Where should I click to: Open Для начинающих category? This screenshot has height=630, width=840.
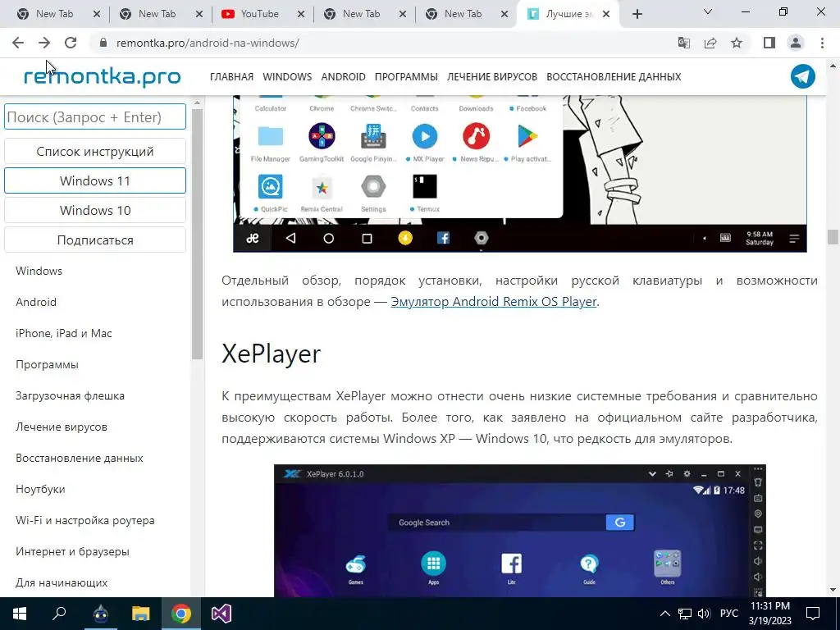[61, 582]
